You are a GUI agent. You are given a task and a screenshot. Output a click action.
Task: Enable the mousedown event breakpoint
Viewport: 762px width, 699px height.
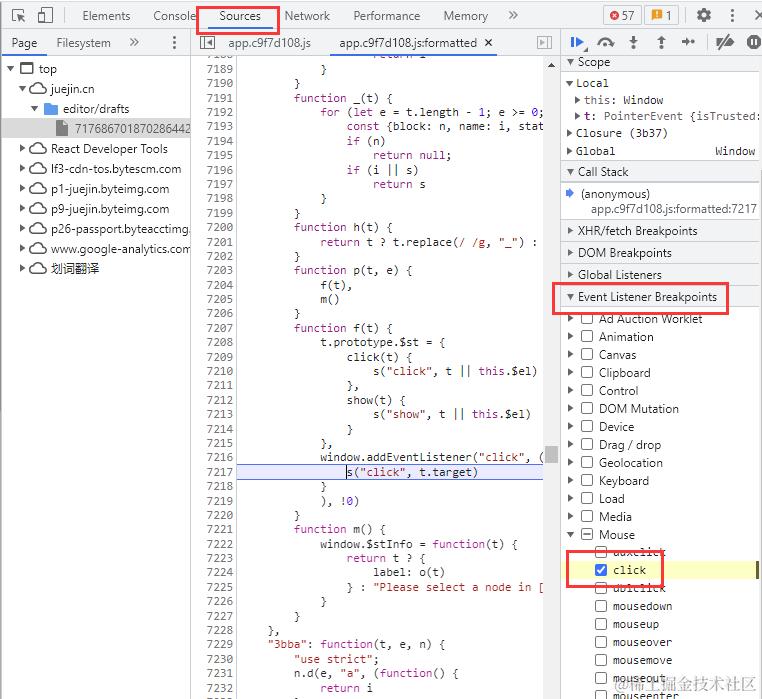[601, 606]
